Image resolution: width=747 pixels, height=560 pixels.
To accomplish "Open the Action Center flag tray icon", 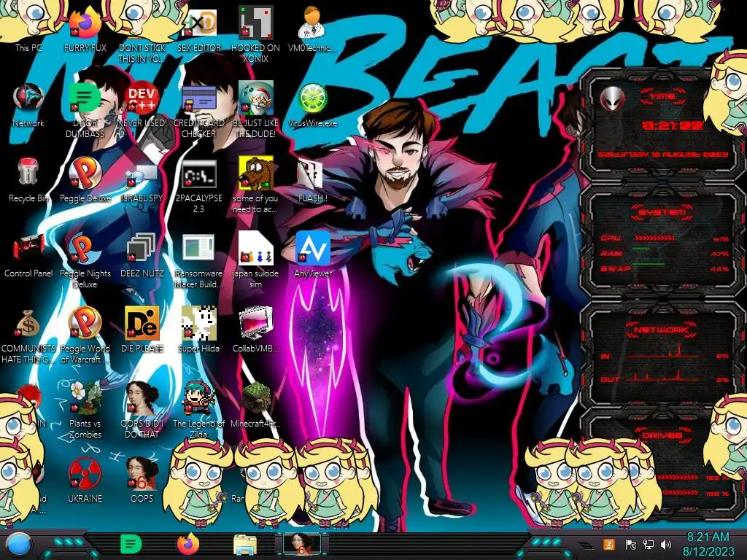I will pyautogui.click(x=631, y=544).
